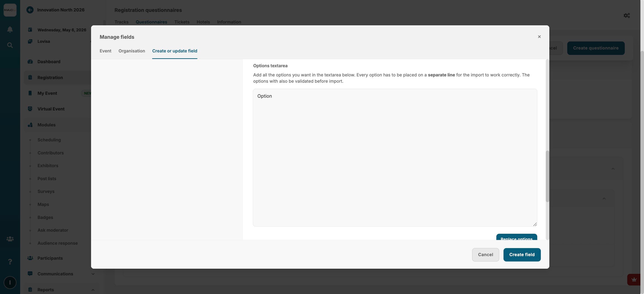This screenshot has height=294, width=644.
Task: Collapse the Reports menu chevron
Action: point(93,290)
